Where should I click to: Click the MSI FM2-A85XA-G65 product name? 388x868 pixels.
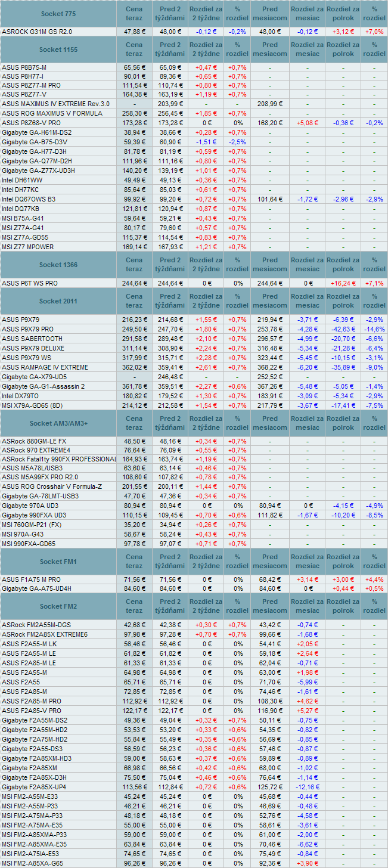32,863
